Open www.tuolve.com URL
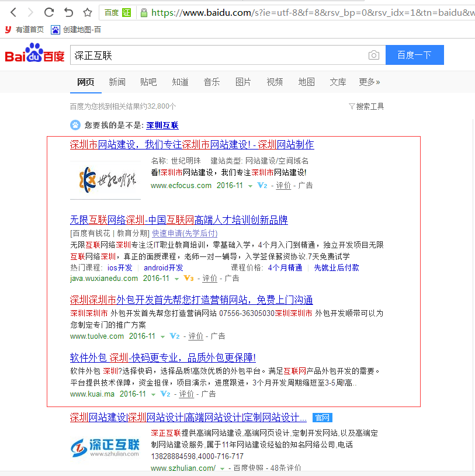 point(97,336)
